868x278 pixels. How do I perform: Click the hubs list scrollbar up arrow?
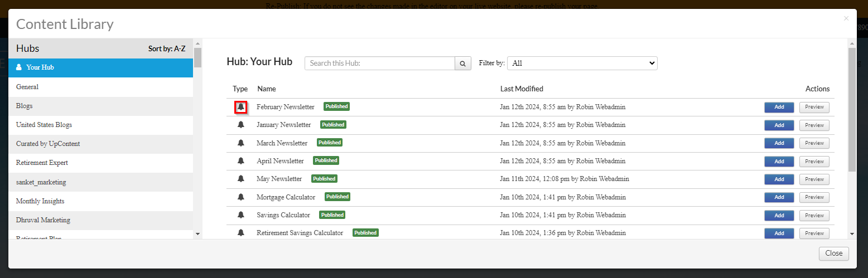tap(197, 43)
